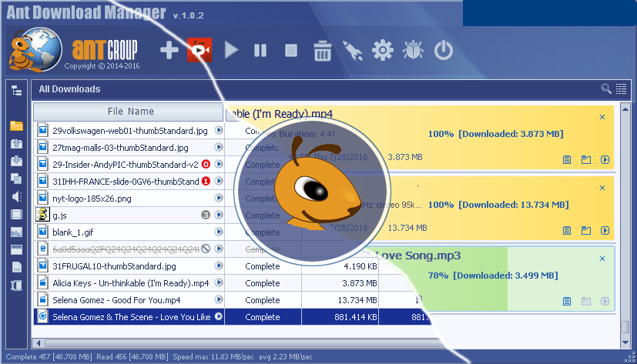This screenshot has width=637, height=364.
Task: Click the horizontal scrollbar left arrow
Action: [x=39, y=343]
